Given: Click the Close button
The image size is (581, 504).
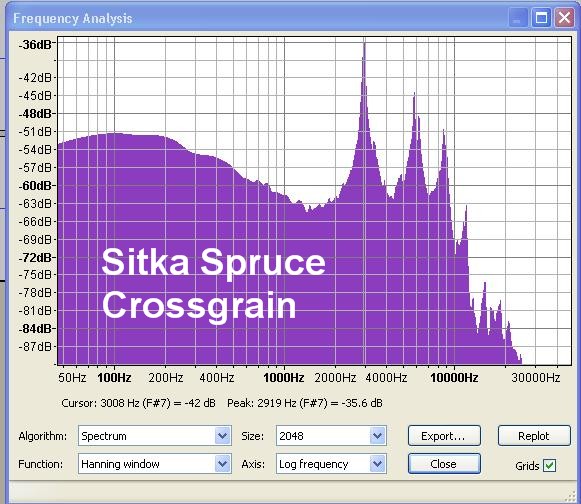Looking at the screenshot, I should pyautogui.click(x=444, y=464).
